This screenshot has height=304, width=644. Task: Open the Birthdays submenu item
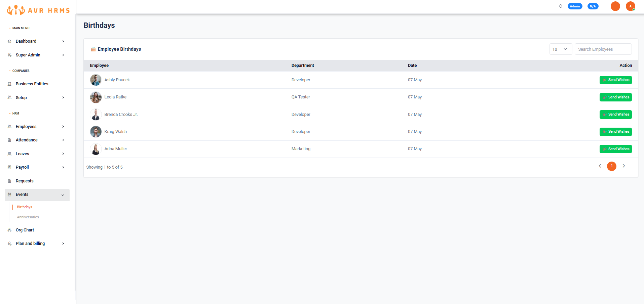click(x=25, y=207)
